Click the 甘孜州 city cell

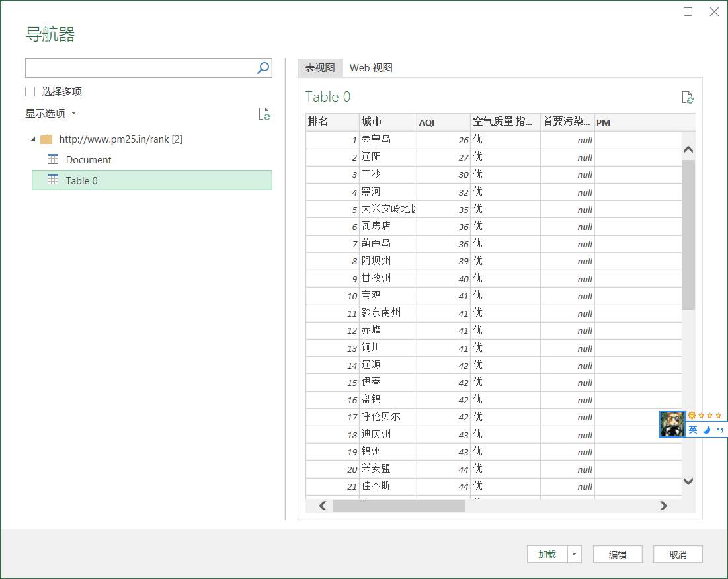coord(387,278)
